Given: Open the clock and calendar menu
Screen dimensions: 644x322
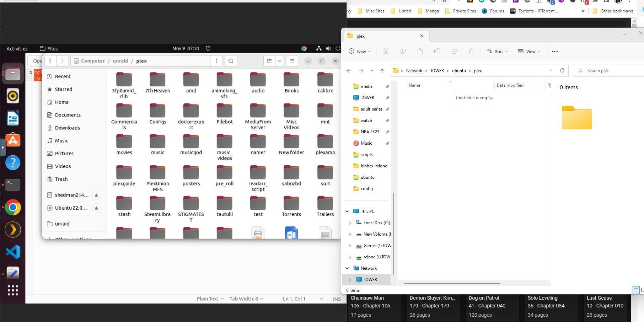Looking at the screenshot, I should coord(186,48).
